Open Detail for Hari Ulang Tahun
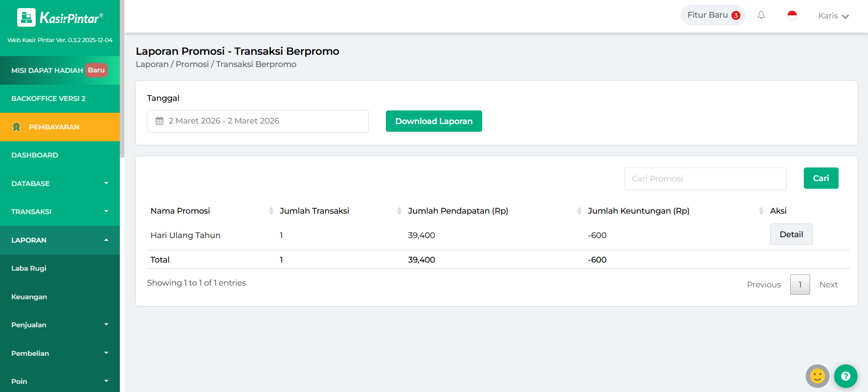Screen dimensions: 868x392 [791, 234]
